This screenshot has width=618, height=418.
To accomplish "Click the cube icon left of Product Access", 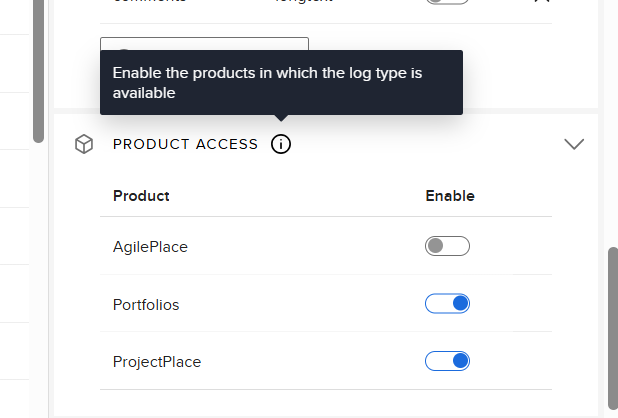I will 84,145.
